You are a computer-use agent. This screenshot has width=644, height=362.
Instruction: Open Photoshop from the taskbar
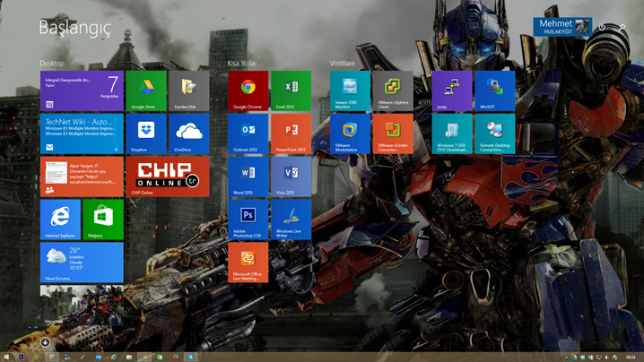[21, 358]
